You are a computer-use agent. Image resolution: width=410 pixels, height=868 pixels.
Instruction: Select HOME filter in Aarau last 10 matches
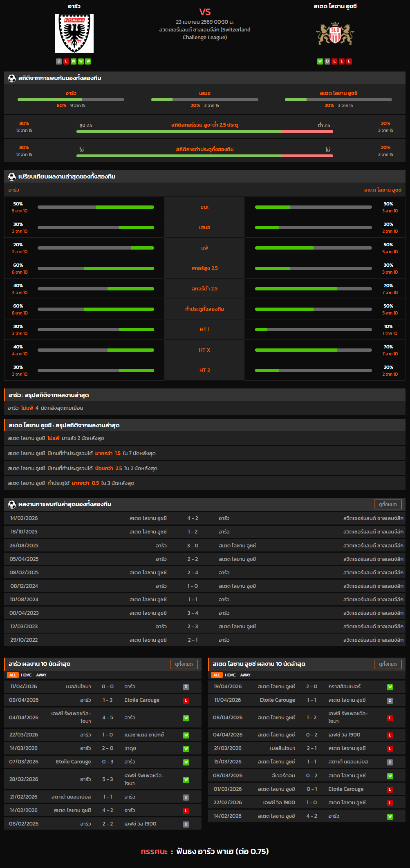[26, 675]
